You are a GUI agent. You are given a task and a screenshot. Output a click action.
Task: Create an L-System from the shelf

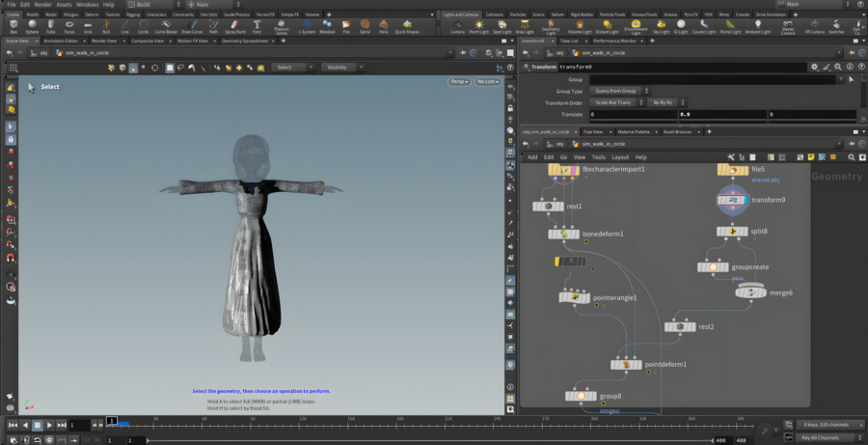[307, 26]
